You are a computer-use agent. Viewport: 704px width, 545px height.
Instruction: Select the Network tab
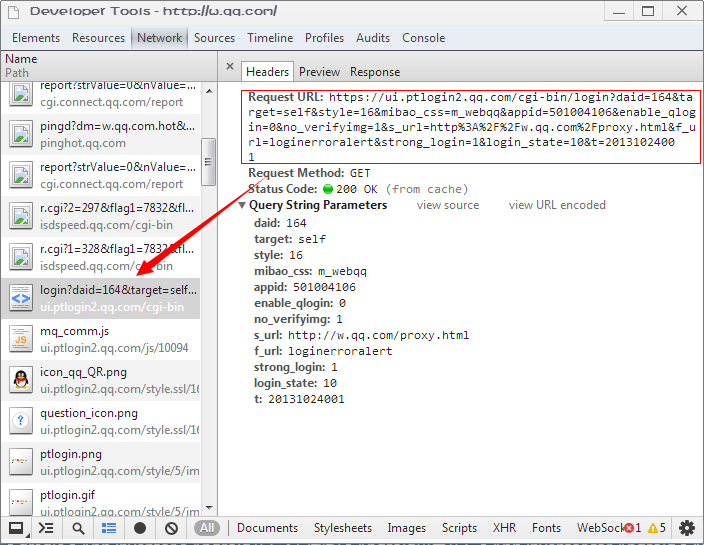[159, 38]
